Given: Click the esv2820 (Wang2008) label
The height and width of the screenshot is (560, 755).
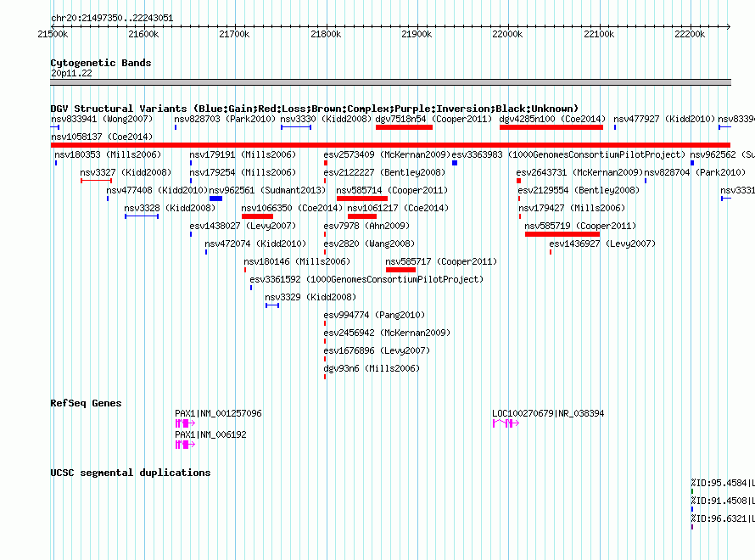Looking at the screenshot, I should click(x=369, y=244).
